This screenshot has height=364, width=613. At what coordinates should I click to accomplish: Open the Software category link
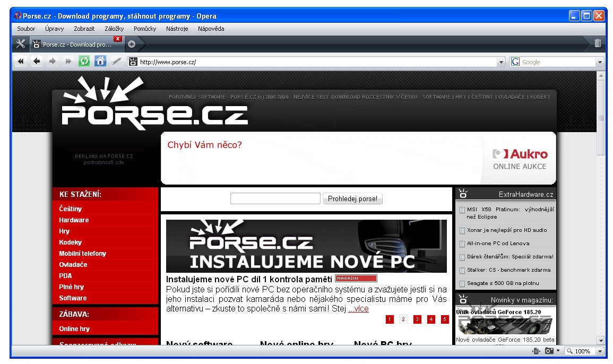(x=73, y=298)
